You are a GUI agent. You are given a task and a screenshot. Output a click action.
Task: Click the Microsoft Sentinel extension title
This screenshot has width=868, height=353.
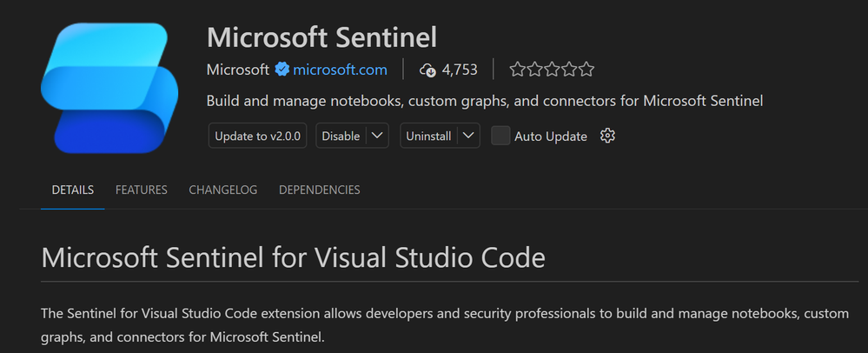321,38
